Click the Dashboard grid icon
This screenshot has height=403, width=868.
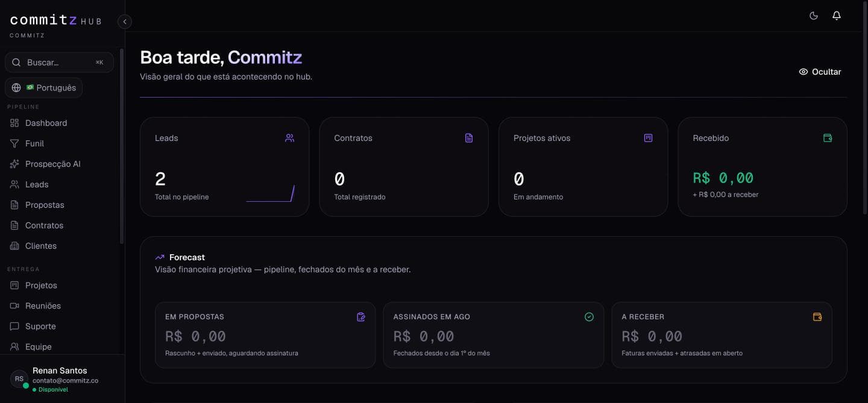pyautogui.click(x=14, y=123)
